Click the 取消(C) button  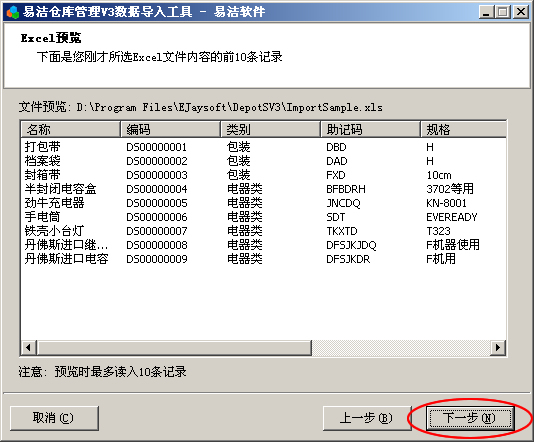pos(54,418)
